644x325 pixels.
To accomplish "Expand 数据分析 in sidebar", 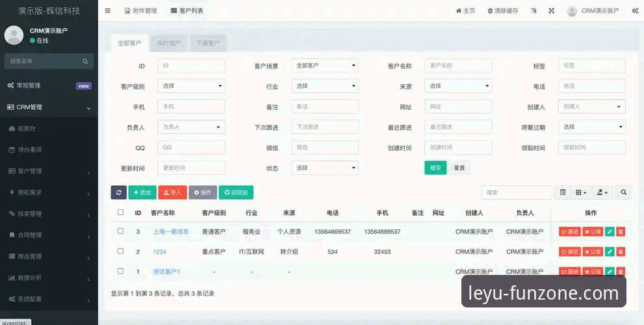I will (49, 278).
